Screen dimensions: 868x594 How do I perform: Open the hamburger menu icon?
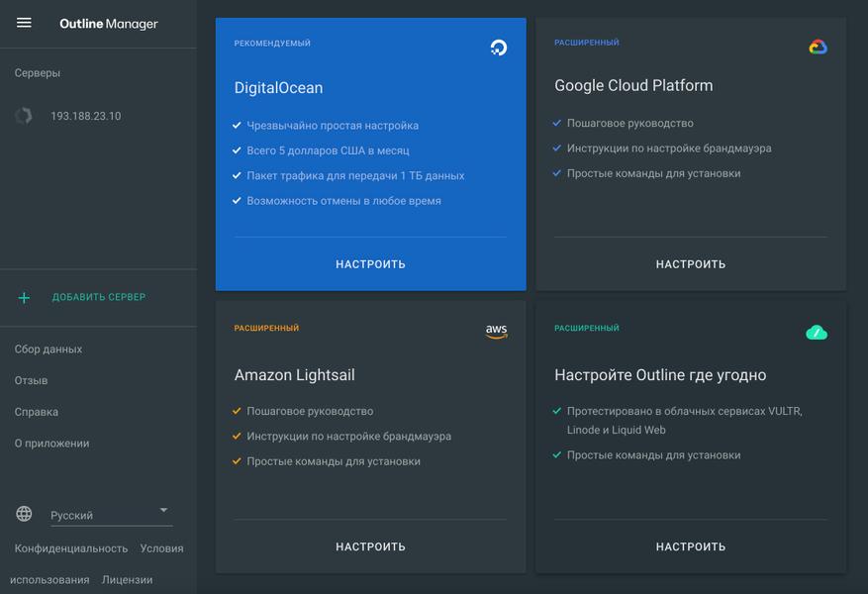24,23
